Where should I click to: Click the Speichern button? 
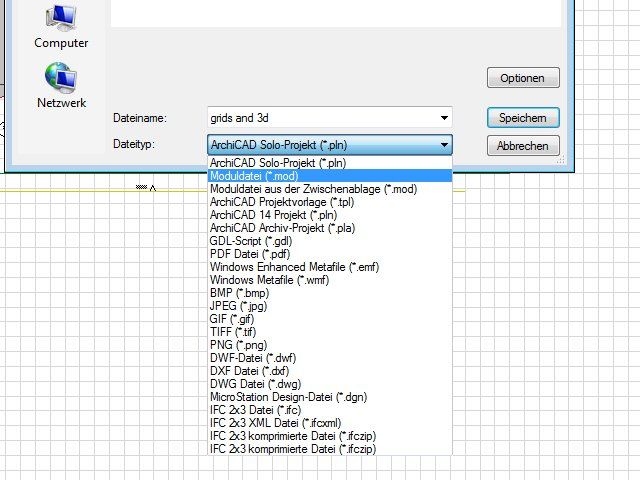click(523, 118)
